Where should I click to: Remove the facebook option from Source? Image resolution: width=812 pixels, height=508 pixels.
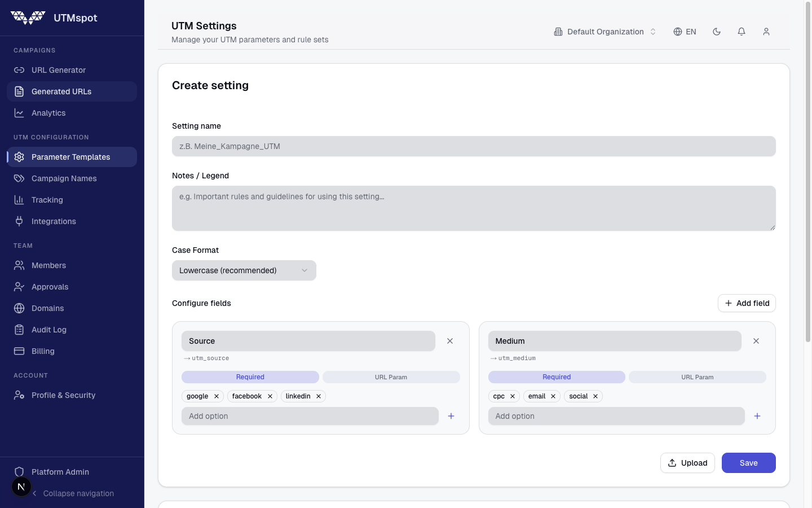pyautogui.click(x=270, y=396)
